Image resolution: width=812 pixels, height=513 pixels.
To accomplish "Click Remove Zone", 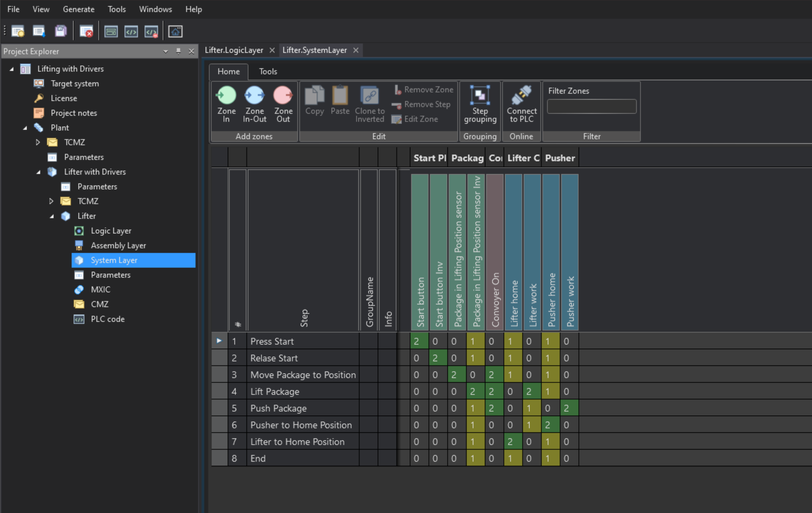I will pos(423,90).
